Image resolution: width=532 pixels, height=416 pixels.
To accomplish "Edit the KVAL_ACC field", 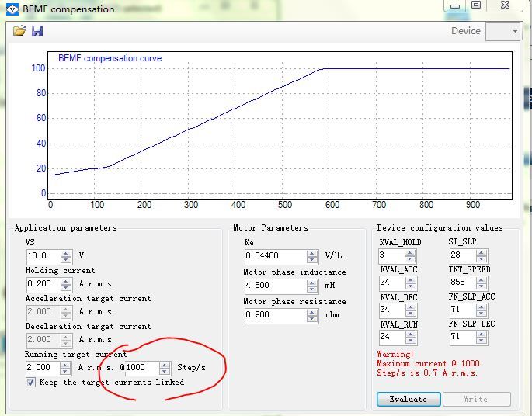I will [392, 283].
